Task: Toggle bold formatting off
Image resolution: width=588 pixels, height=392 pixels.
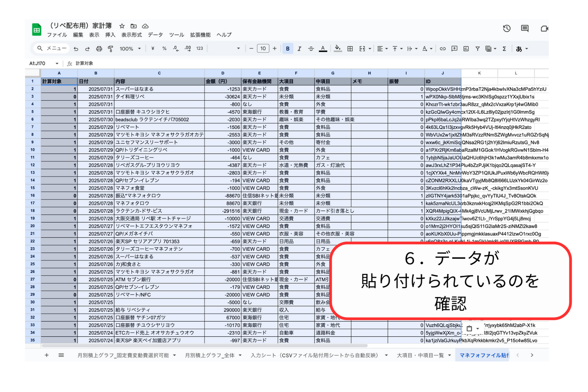Action: [x=288, y=49]
